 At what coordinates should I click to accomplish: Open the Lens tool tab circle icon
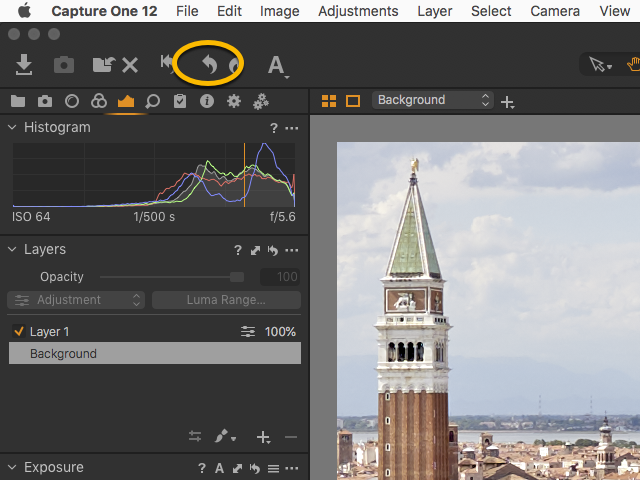(72, 101)
